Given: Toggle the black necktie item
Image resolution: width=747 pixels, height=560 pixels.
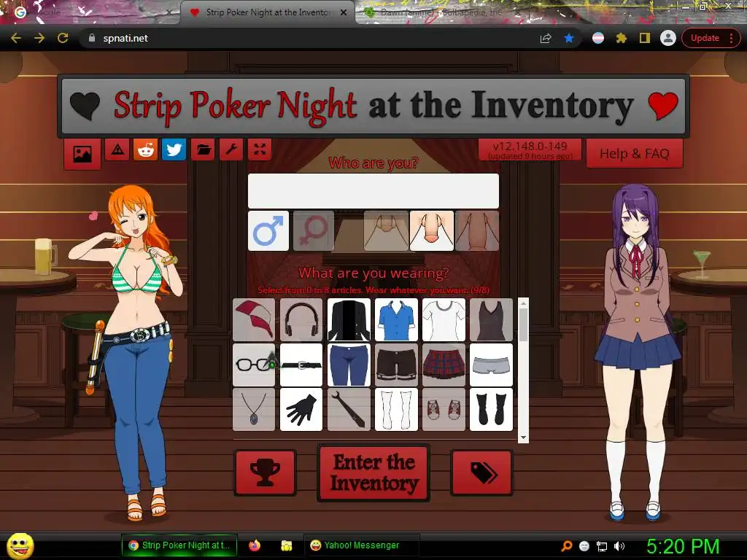Looking at the screenshot, I should pos(349,410).
